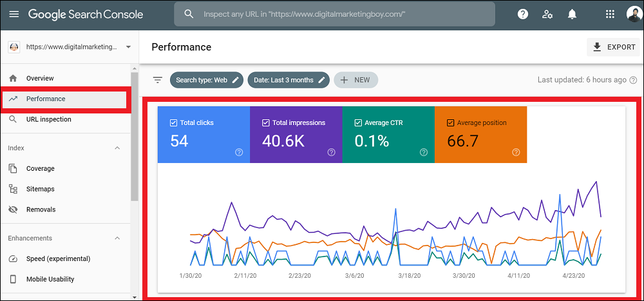Uncheck the Total clicks checkbox
The width and height of the screenshot is (644, 301).
(173, 122)
